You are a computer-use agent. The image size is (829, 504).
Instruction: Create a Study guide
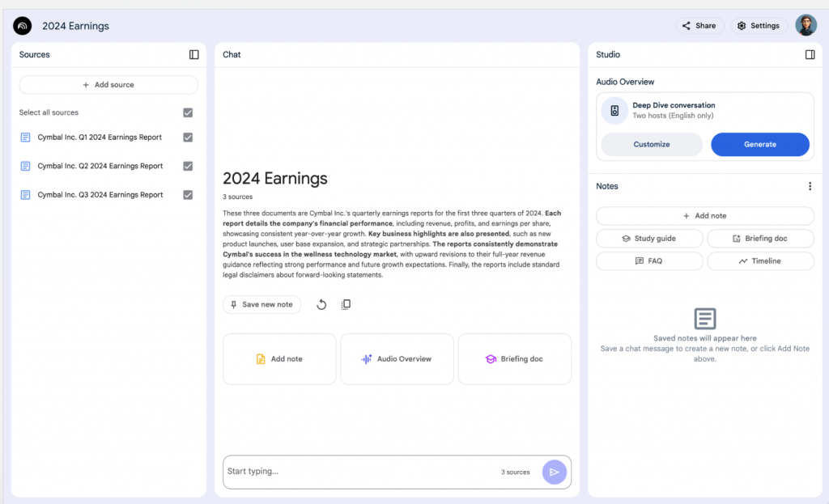(x=649, y=238)
